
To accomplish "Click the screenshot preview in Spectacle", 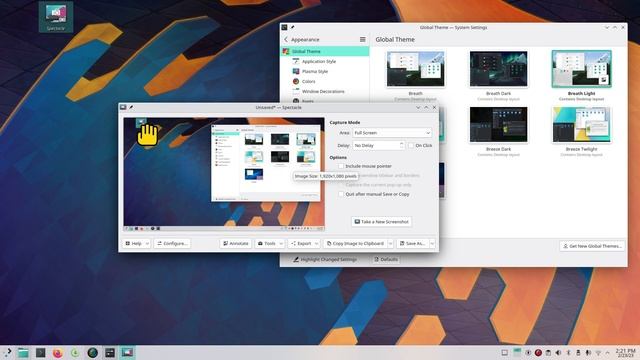I will [224, 175].
